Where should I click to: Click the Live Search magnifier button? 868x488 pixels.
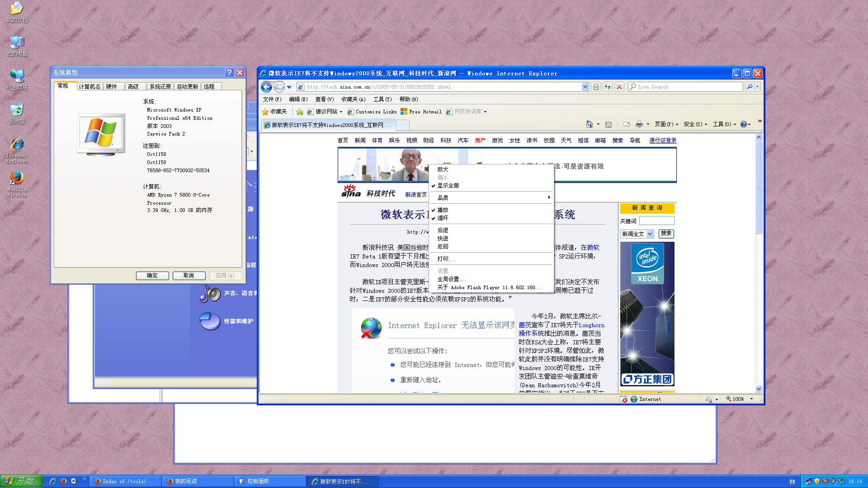750,87
